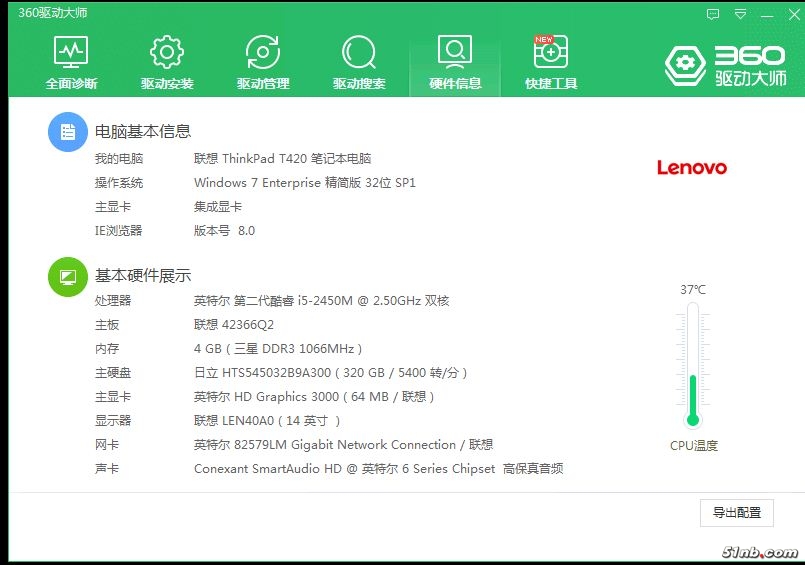
Task: Click the CPU温度 label
Action: 693,446
